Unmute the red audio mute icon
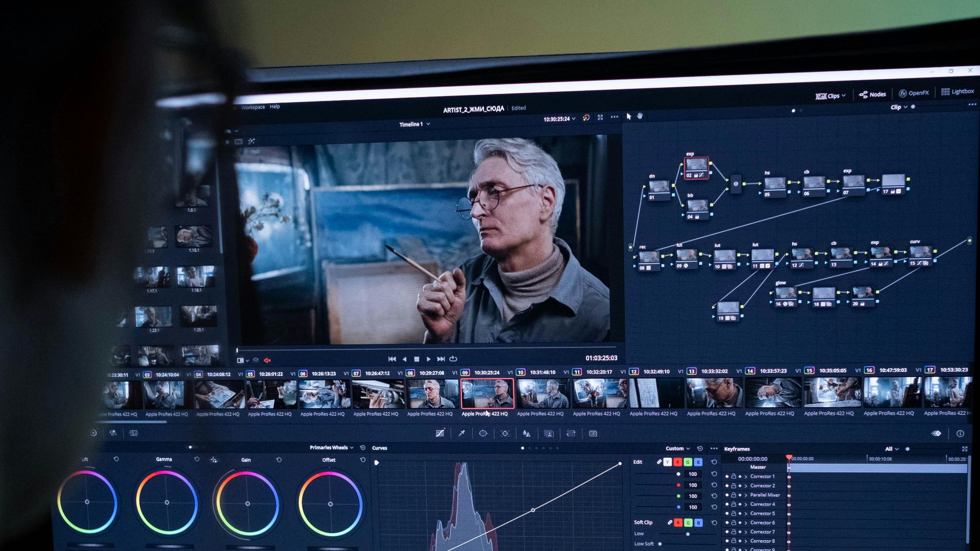Image resolution: width=980 pixels, height=551 pixels. 267,360
